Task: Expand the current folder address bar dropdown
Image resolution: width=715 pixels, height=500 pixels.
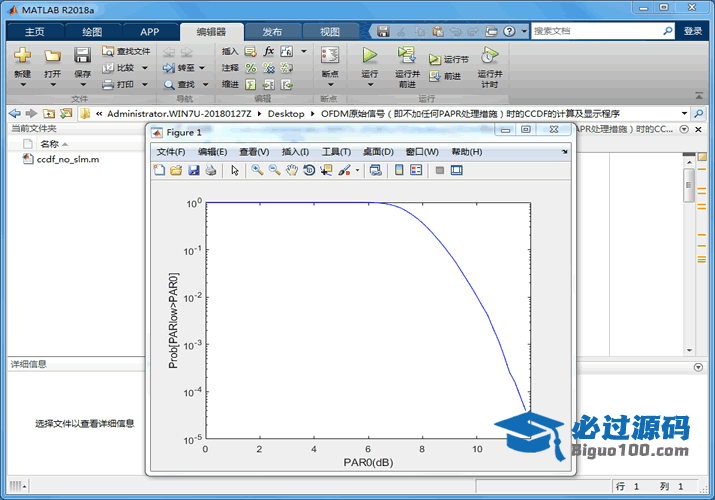Action: pos(684,113)
